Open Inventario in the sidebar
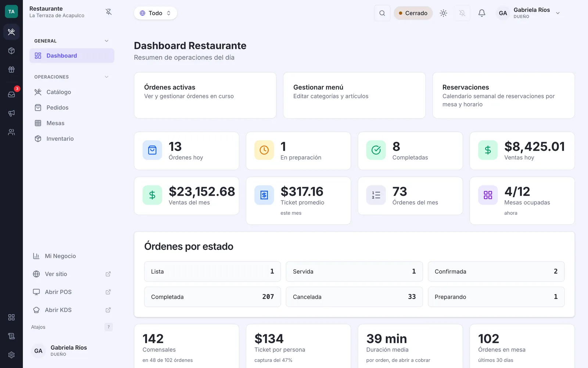The height and width of the screenshot is (368, 588). (x=72, y=138)
